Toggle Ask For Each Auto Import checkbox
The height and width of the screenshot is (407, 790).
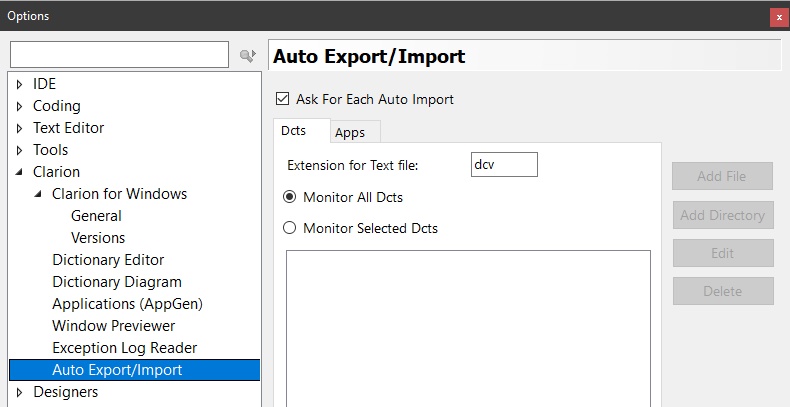tap(282, 99)
